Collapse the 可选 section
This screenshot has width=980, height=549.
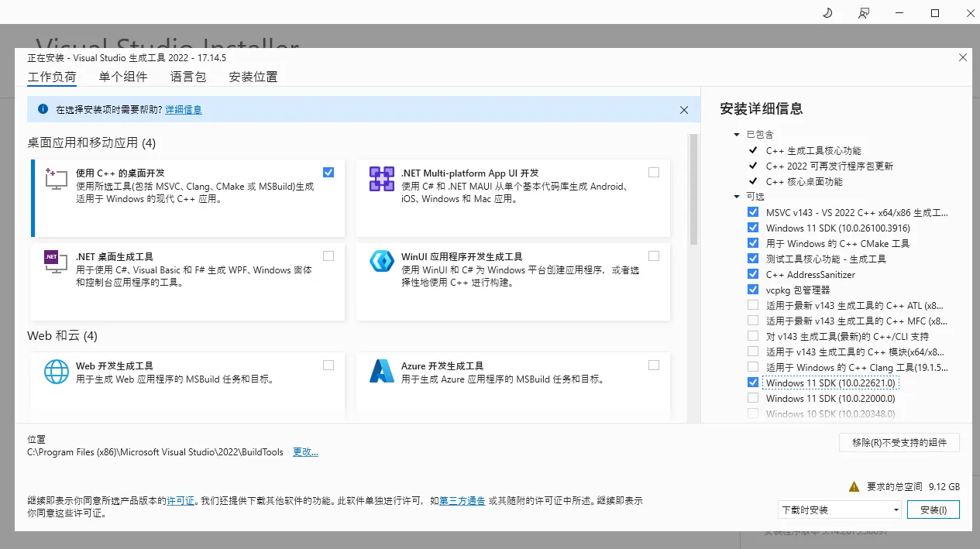pos(738,197)
